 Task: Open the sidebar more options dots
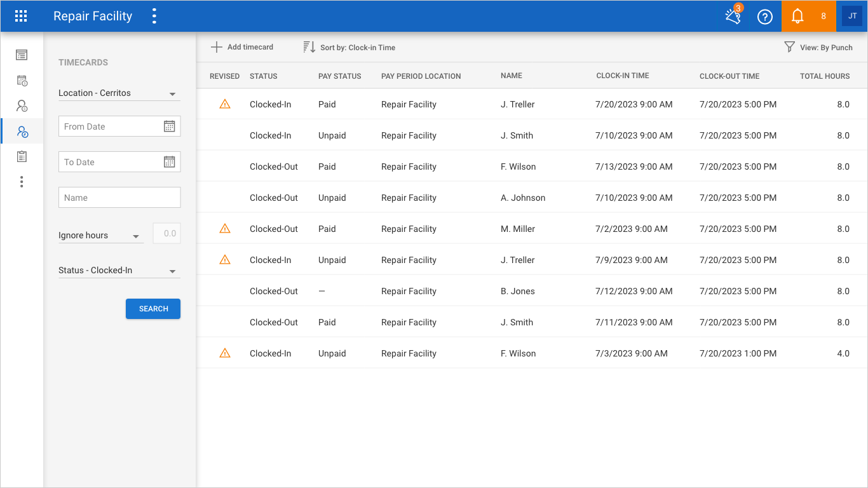point(22,182)
